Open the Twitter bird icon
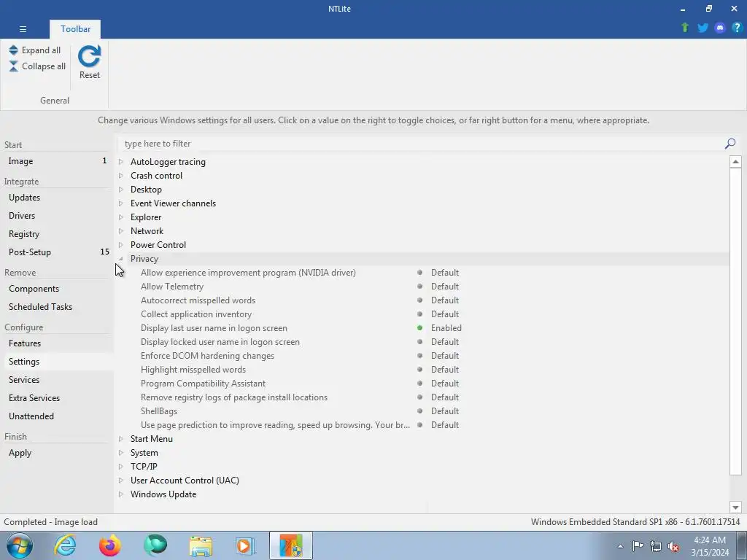 (x=703, y=28)
